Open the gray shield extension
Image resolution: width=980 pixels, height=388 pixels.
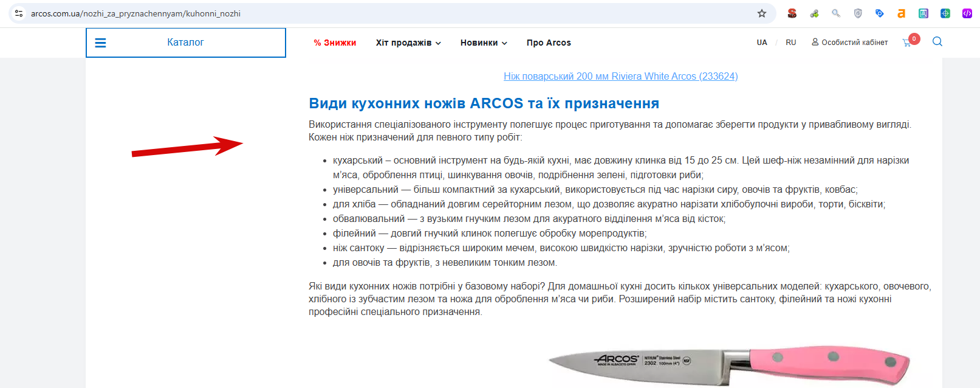click(858, 13)
